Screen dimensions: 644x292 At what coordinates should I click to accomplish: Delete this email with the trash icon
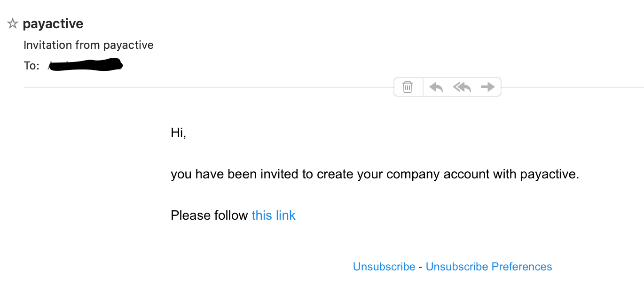[408, 87]
